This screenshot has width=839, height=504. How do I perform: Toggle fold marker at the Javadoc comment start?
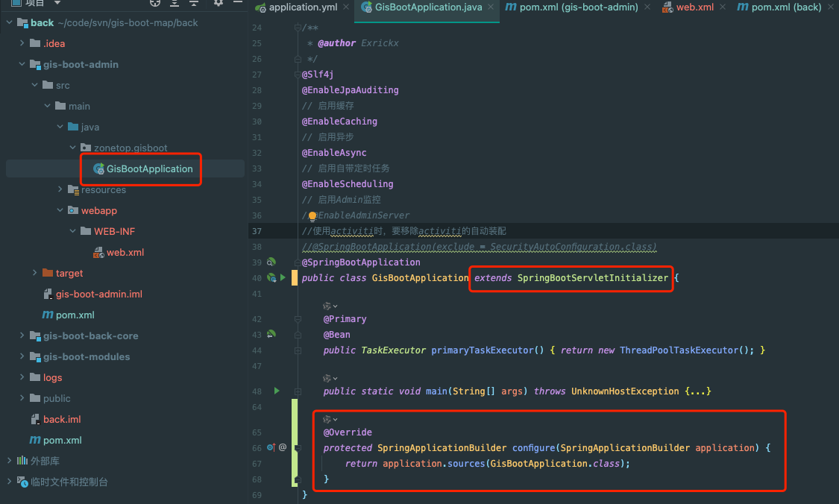coord(297,28)
